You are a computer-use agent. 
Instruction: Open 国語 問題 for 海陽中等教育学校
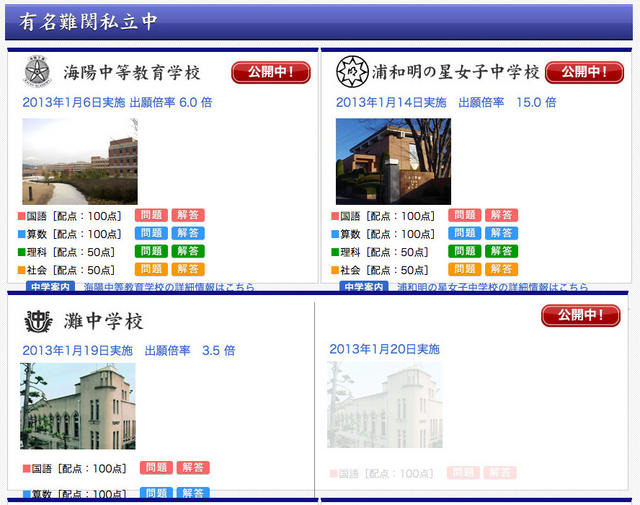pos(151,215)
